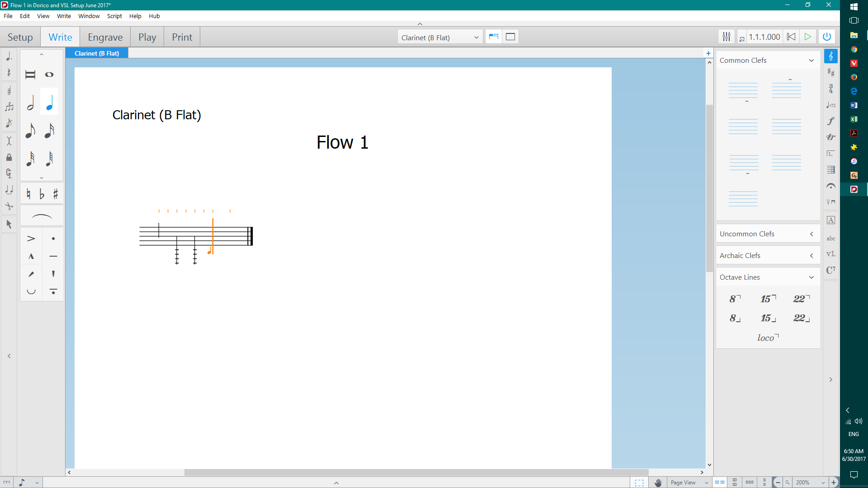Click the horizontal scrollbar of the score
The image size is (868, 488).
(x=416, y=472)
